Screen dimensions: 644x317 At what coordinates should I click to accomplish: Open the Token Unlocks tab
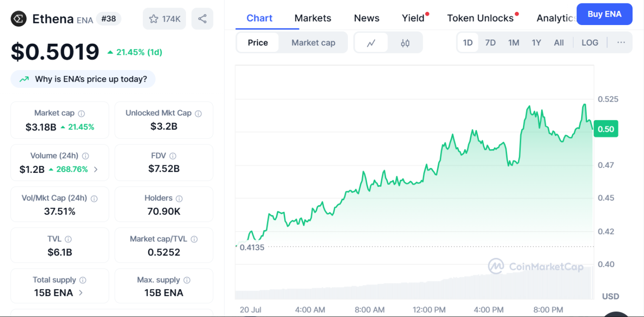(480, 18)
